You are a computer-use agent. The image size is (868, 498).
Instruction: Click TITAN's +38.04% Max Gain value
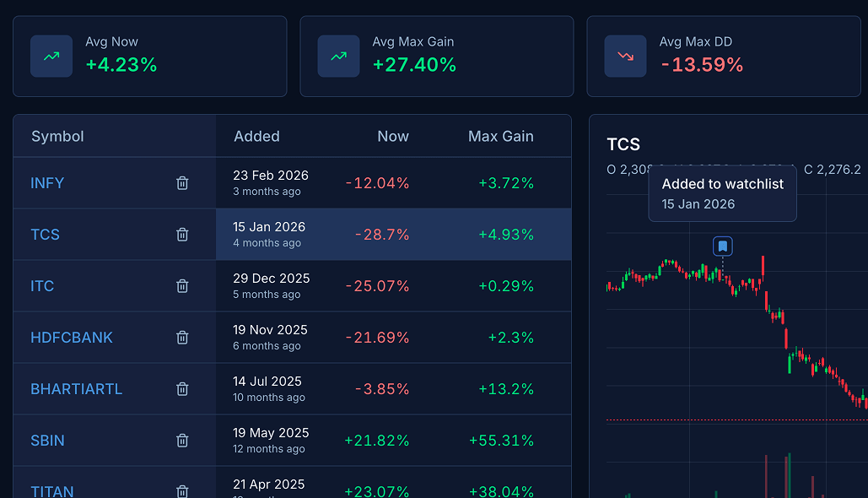point(502,490)
